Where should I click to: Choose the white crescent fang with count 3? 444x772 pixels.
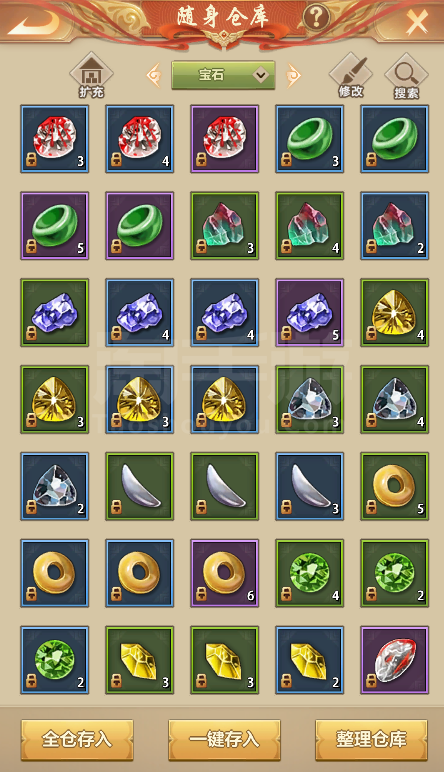pyautogui.click(x=310, y=486)
